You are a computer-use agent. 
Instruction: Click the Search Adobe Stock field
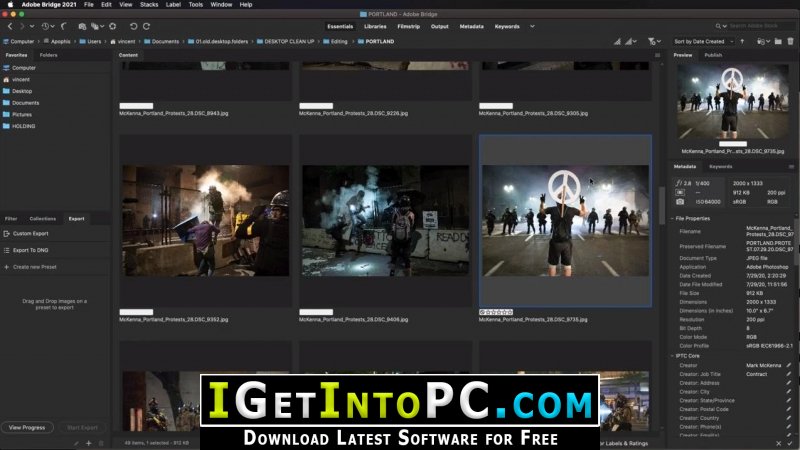(x=760, y=26)
